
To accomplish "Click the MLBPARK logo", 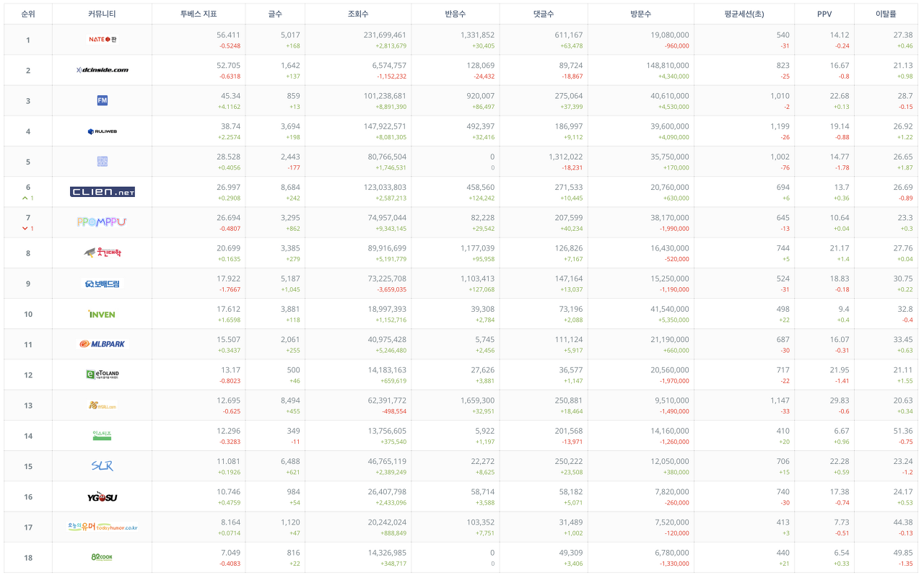I will tap(102, 344).
